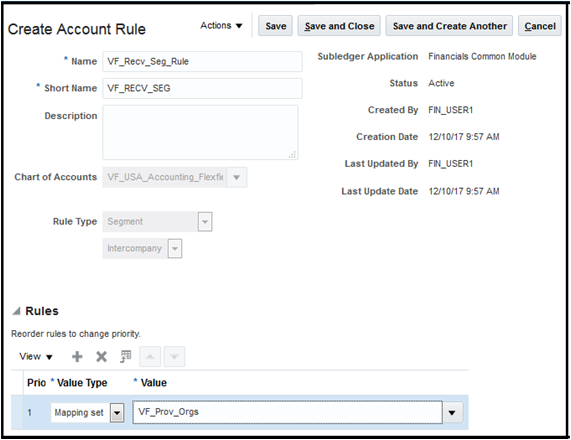Click the Prio column header
Image resolution: width=571 pixels, height=440 pixels.
point(36,383)
